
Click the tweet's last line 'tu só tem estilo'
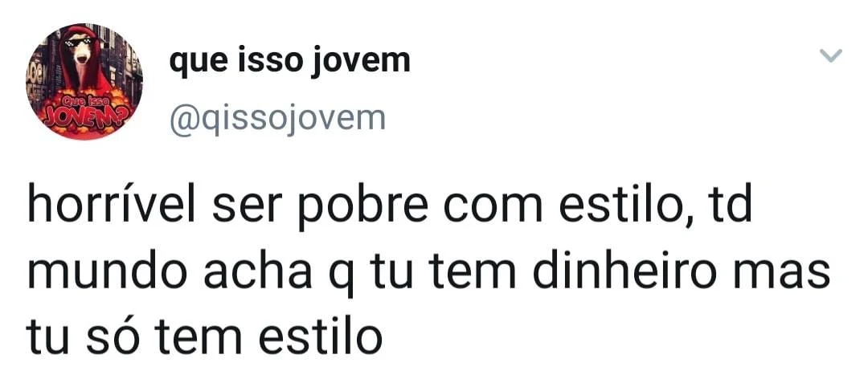click(x=204, y=338)
